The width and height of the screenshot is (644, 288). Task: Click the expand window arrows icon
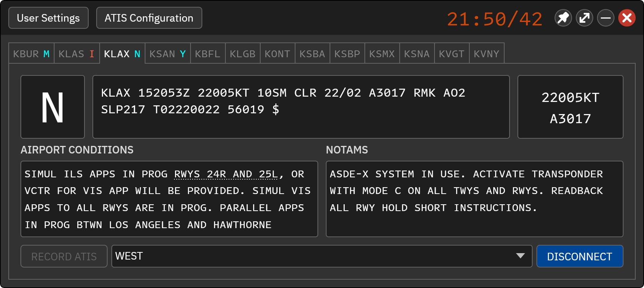coord(585,18)
